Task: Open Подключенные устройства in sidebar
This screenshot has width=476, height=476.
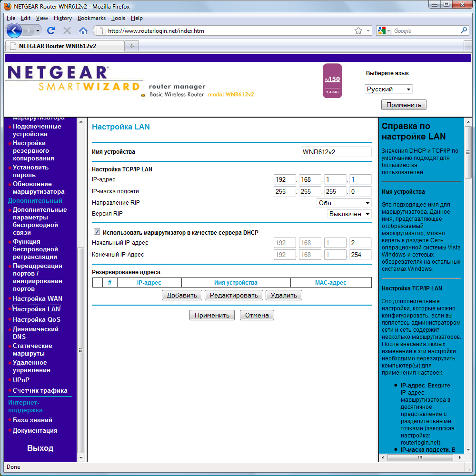Action: (37, 130)
